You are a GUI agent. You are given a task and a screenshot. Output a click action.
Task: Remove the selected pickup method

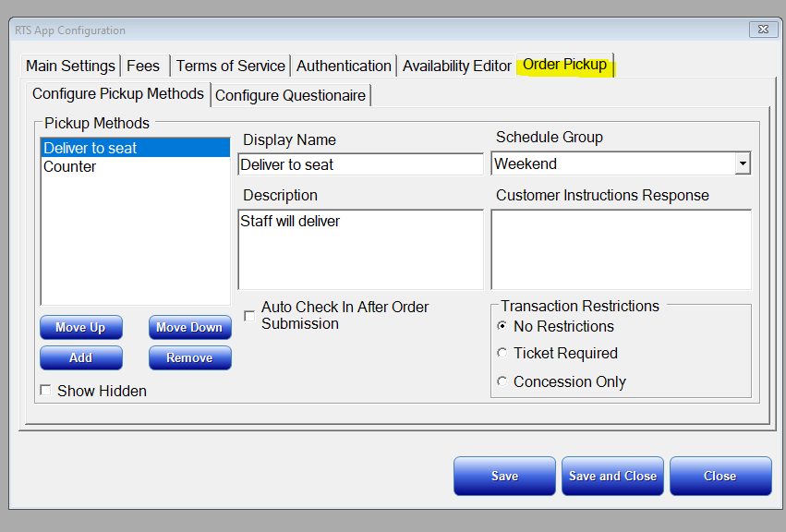point(190,357)
